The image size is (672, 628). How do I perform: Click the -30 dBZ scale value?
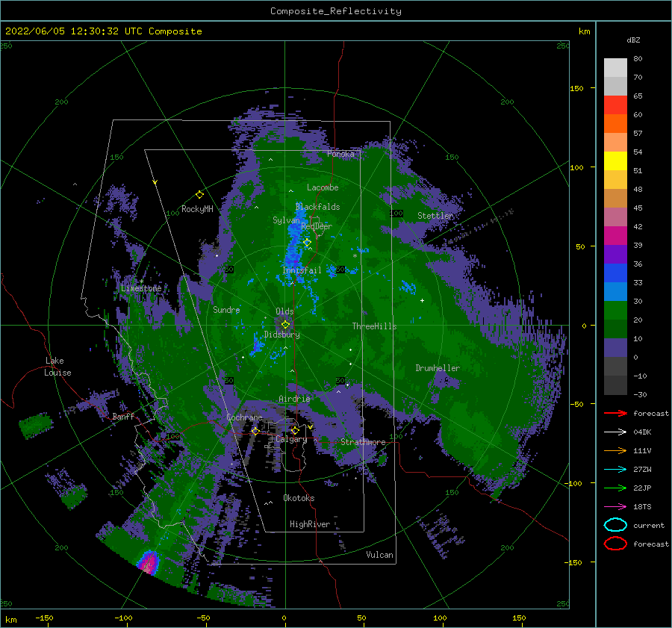(640, 395)
